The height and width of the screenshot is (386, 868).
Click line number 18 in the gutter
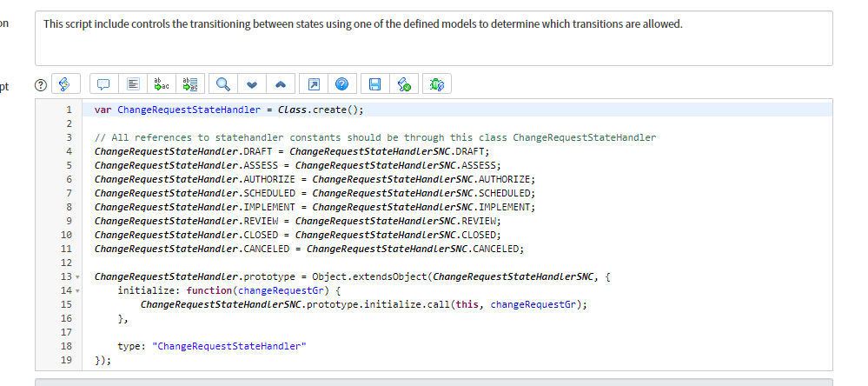pyautogui.click(x=68, y=346)
